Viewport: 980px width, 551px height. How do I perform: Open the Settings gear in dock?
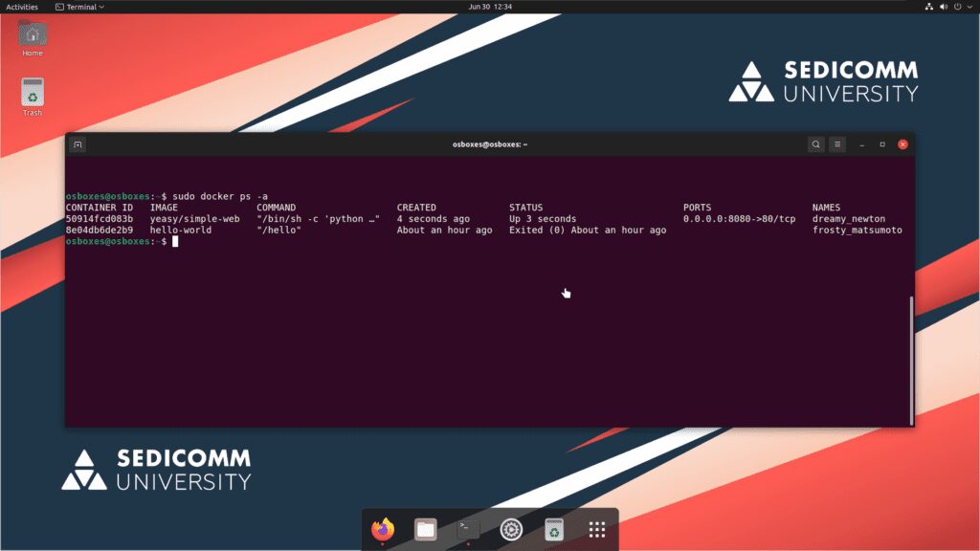pyautogui.click(x=511, y=529)
